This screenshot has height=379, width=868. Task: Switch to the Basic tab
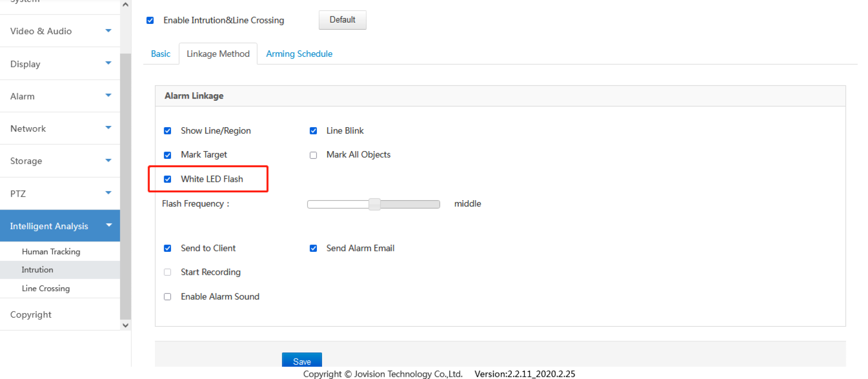coord(161,54)
